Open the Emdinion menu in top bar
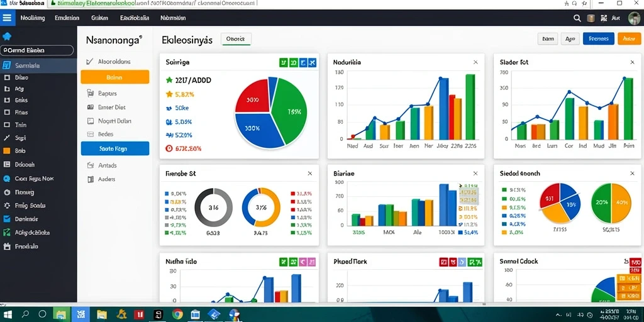 tap(67, 18)
